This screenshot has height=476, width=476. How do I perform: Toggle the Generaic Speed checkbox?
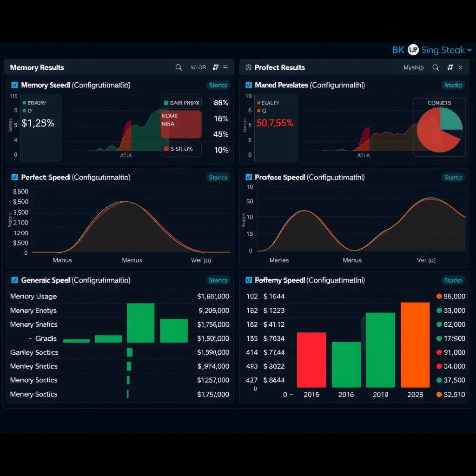13,280
